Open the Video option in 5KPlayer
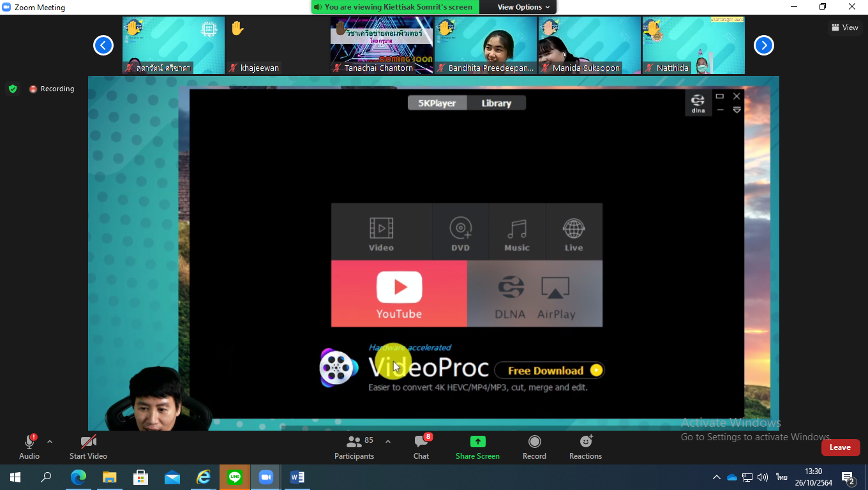Image resolution: width=868 pixels, height=490 pixels. tap(381, 232)
